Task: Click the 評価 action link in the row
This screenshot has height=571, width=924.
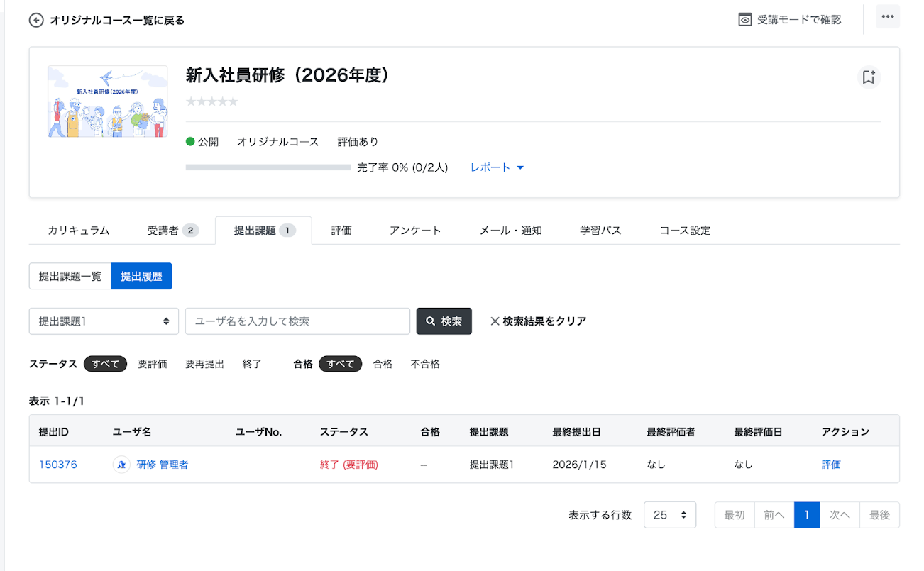Action: pos(831,465)
